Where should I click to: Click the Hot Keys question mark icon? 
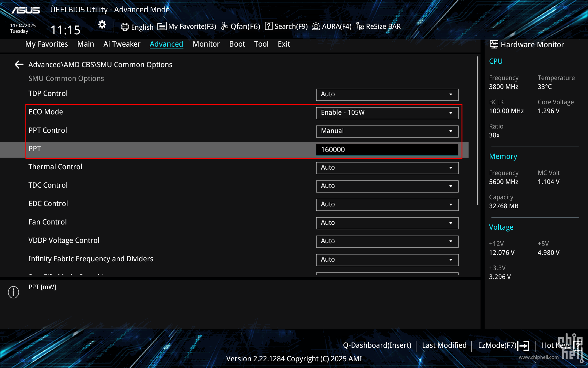tap(578, 346)
